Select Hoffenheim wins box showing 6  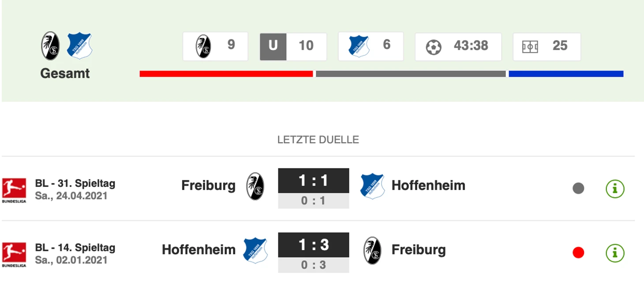(371, 46)
